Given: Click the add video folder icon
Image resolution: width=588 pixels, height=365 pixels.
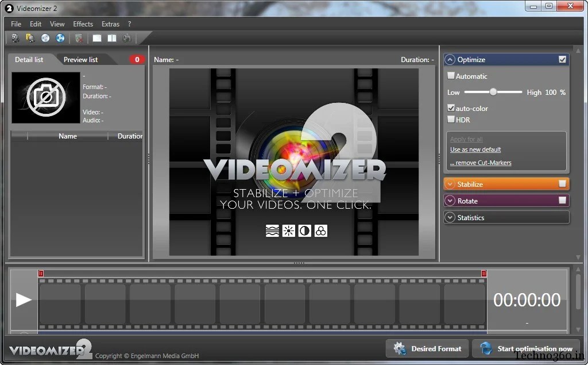Looking at the screenshot, I should click(30, 38).
